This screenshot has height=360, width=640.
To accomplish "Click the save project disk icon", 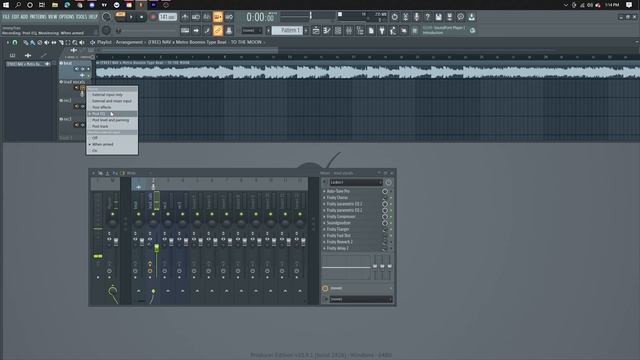I will click(438, 17).
